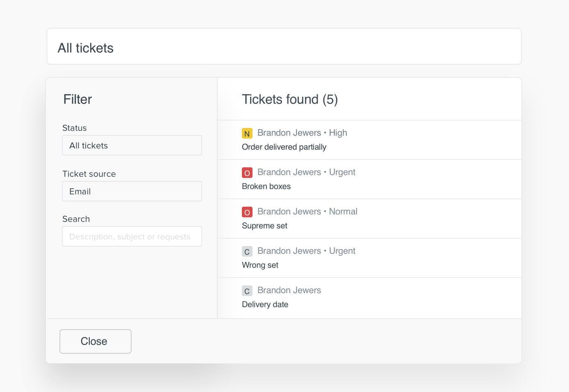The height and width of the screenshot is (392, 569).
Task: Click 'Brandon Jewers • High' requester line
Action: (302, 133)
